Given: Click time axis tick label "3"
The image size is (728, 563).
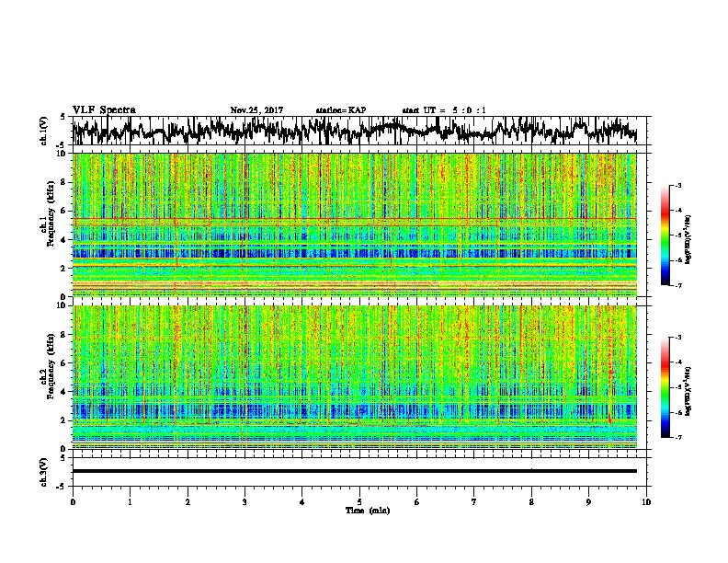Looking at the screenshot, I should 245,501.
